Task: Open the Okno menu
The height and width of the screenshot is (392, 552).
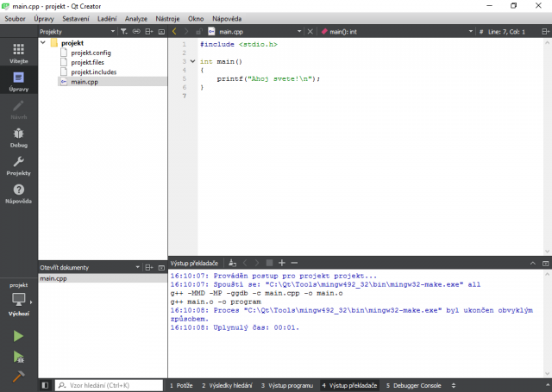Action: (196, 19)
